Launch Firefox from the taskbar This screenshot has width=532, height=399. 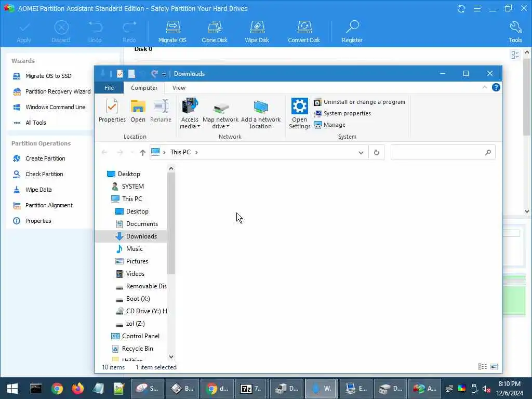[x=78, y=389]
